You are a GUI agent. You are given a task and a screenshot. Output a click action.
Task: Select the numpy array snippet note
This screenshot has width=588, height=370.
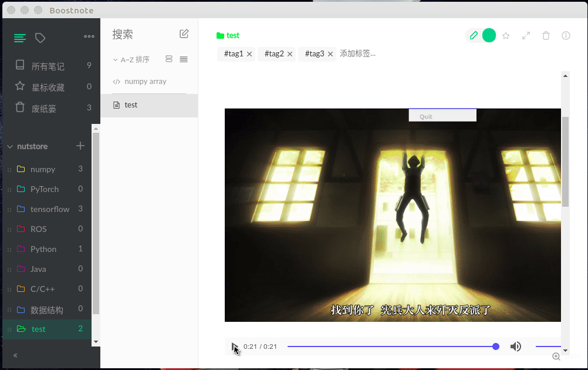[x=149, y=82]
